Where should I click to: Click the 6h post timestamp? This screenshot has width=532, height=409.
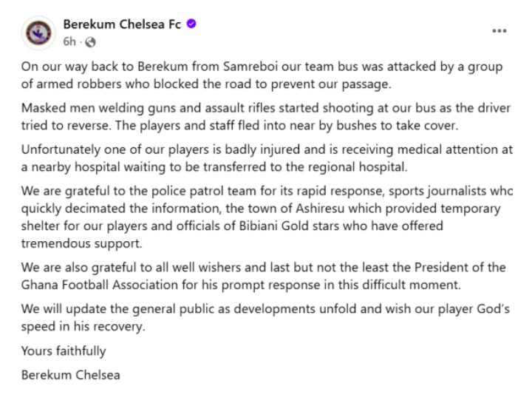(x=69, y=41)
